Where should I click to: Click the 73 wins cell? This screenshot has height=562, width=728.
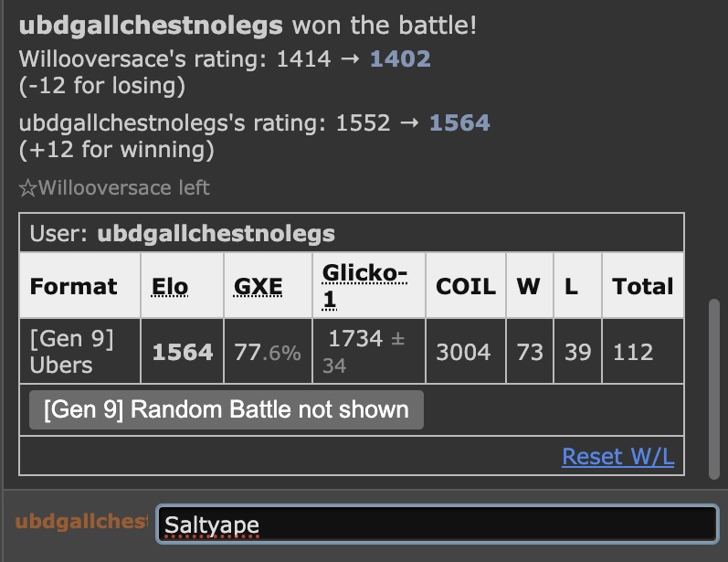[x=530, y=352]
